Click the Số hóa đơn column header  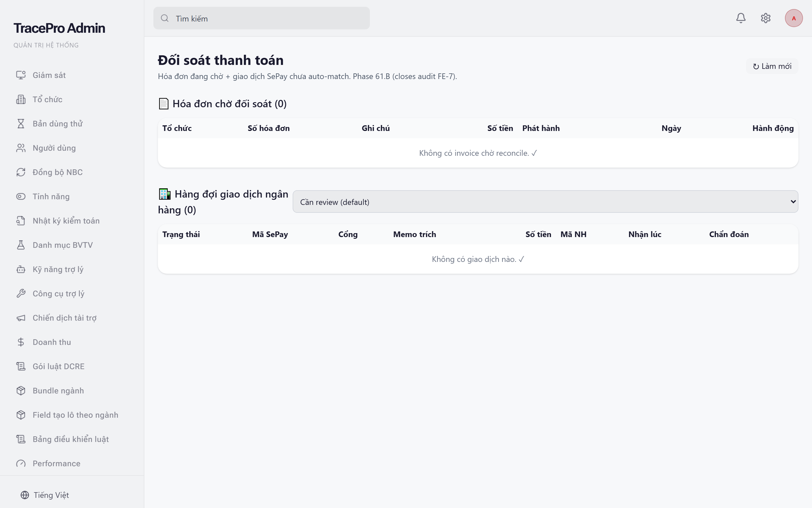268,128
